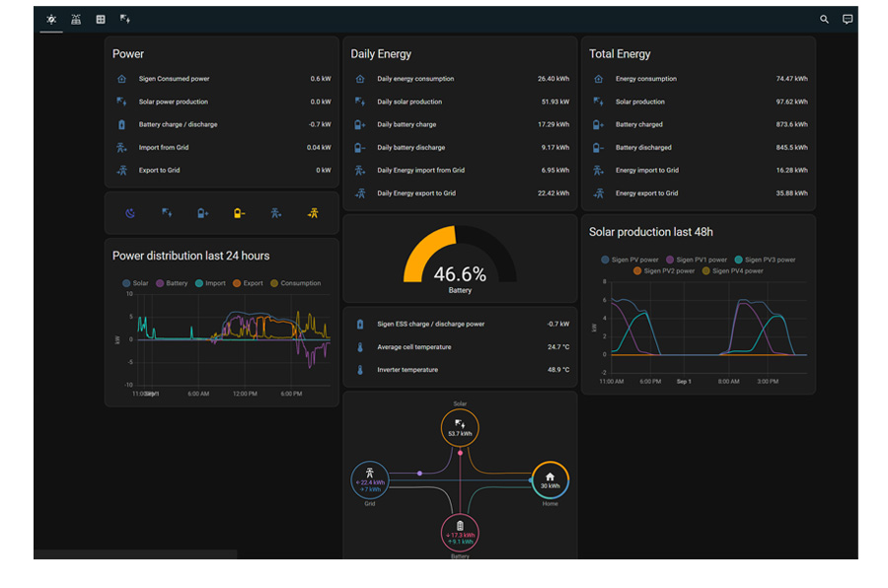Switch to the solar panel grid tab
This screenshot has width=888, height=588.
(76, 20)
